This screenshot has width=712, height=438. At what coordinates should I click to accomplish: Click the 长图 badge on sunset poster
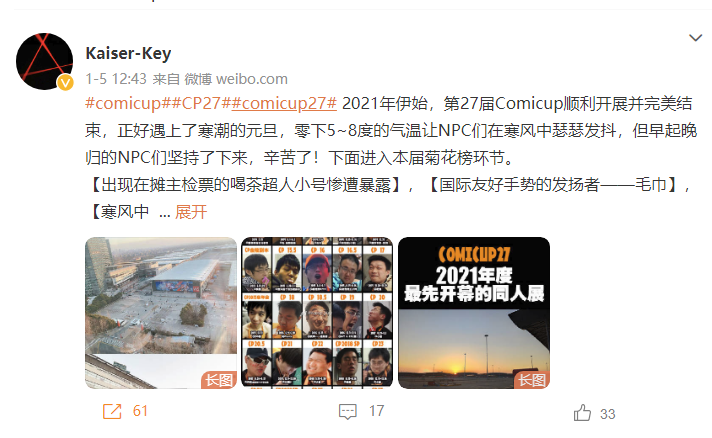coord(532,380)
